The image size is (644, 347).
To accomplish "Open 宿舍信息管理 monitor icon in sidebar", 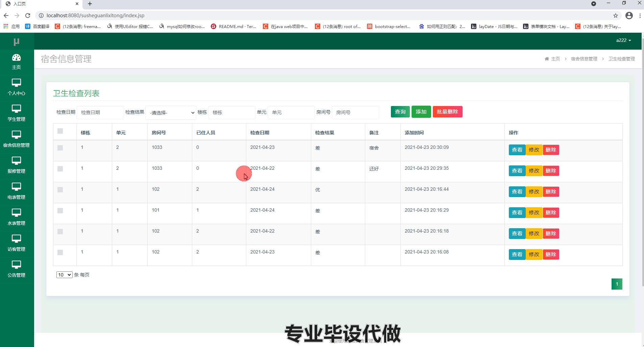I will (x=16, y=135).
